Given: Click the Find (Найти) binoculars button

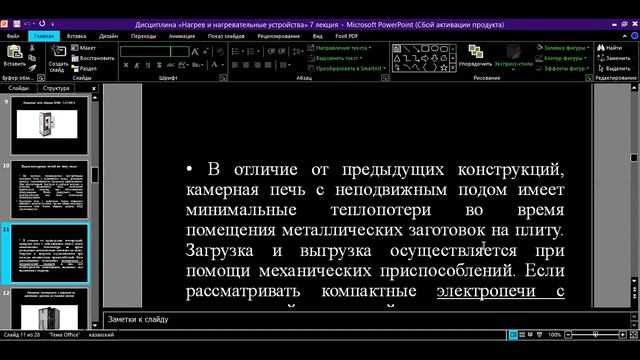Looking at the screenshot, I should (610, 48).
